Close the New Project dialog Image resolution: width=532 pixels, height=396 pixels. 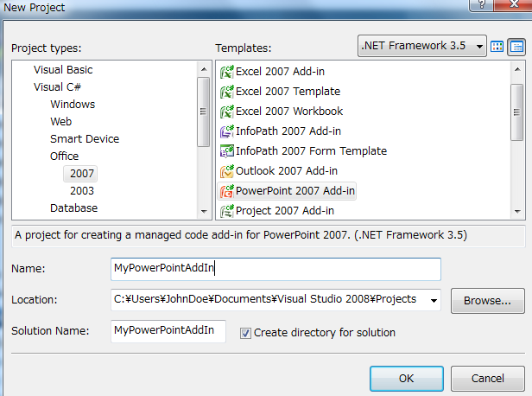coord(513,4)
